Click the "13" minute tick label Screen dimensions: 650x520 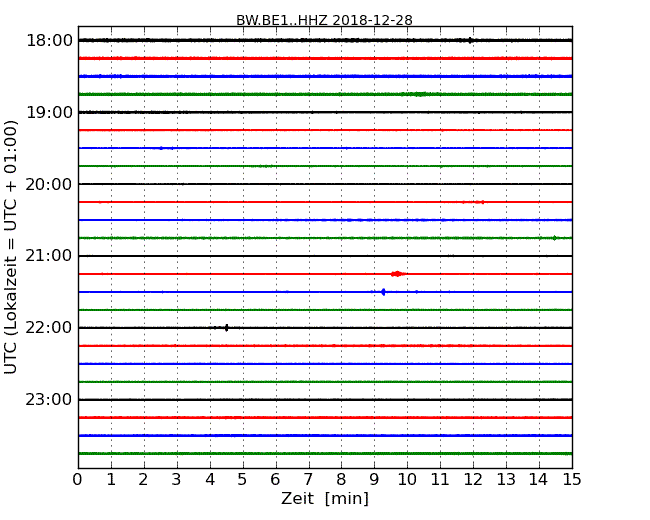(x=506, y=480)
